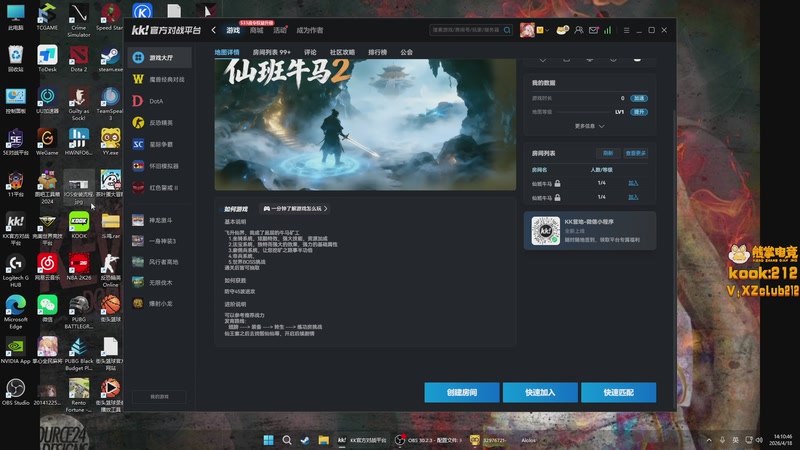Open the mail messages icon
This screenshot has width=800, height=450.
(x=593, y=30)
